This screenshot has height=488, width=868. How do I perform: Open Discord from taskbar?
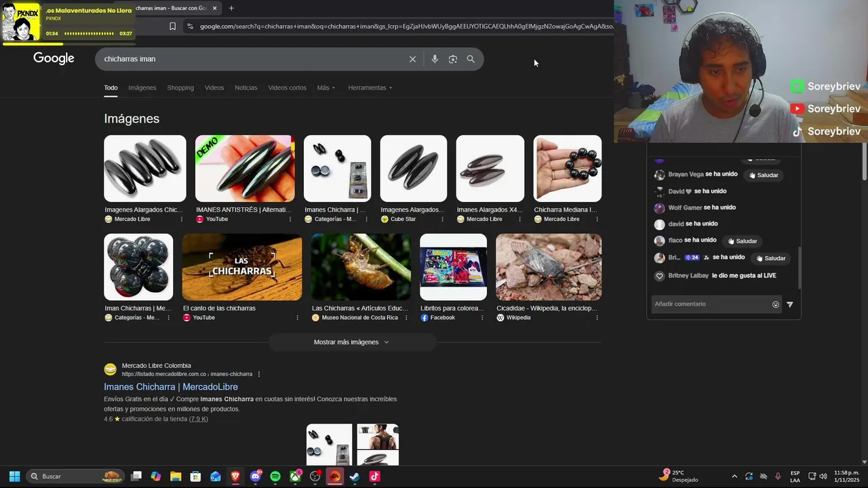point(255,476)
